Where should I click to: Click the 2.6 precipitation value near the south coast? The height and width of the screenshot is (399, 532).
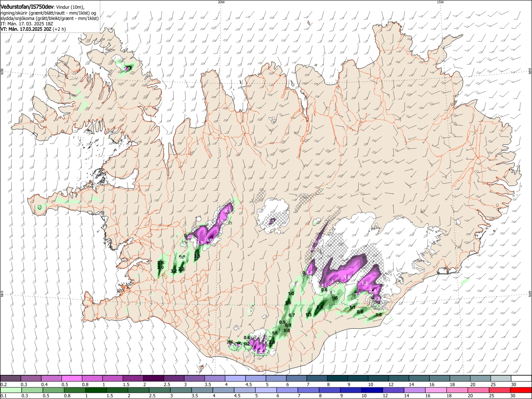tap(230, 342)
